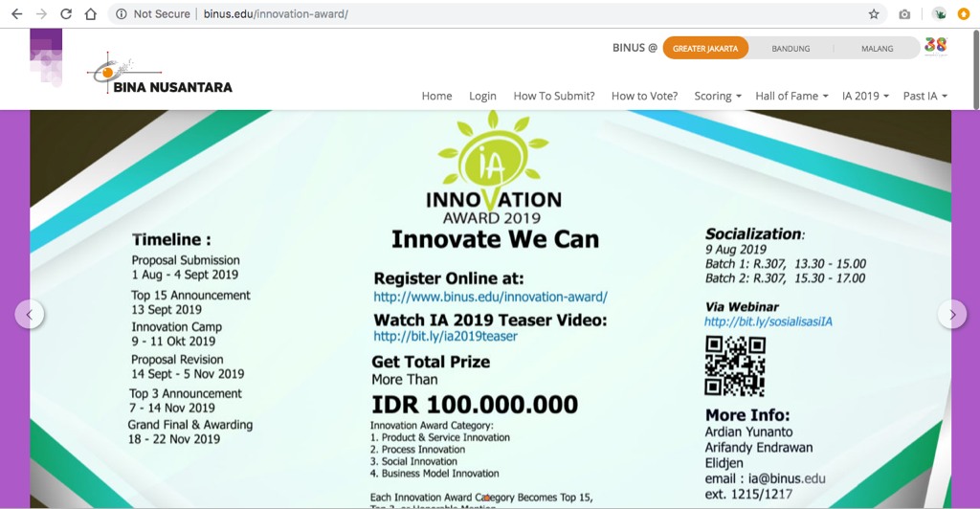This screenshot has width=980, height=509.
Task: Click the camera extension icon
Action: 904,13
